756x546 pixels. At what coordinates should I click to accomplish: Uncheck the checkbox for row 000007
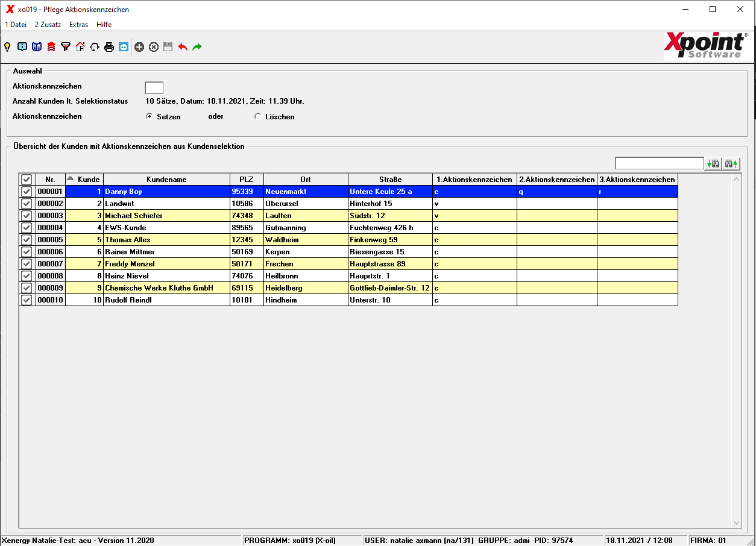[27, 264]
